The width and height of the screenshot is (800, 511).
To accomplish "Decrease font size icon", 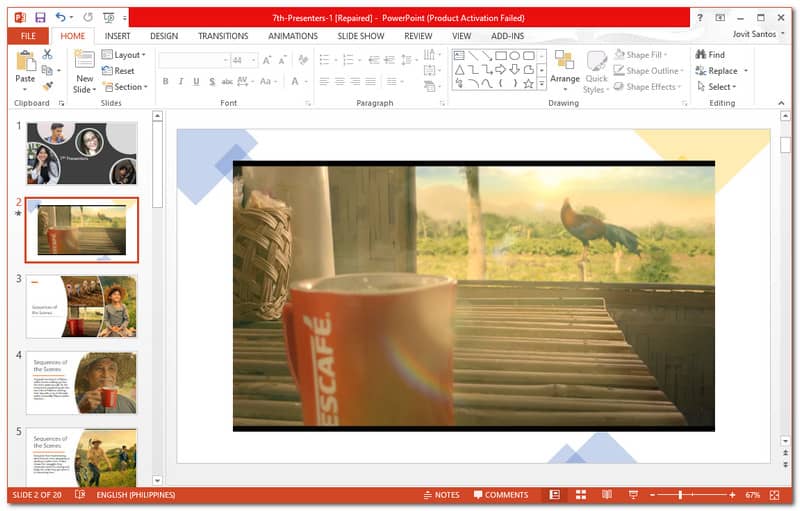I will [282, 60].
